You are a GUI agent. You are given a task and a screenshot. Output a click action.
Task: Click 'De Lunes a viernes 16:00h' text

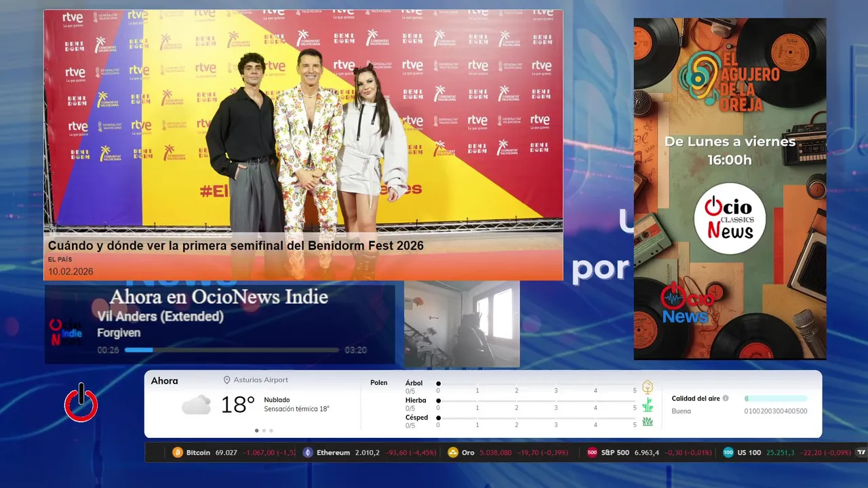point(730,150)
